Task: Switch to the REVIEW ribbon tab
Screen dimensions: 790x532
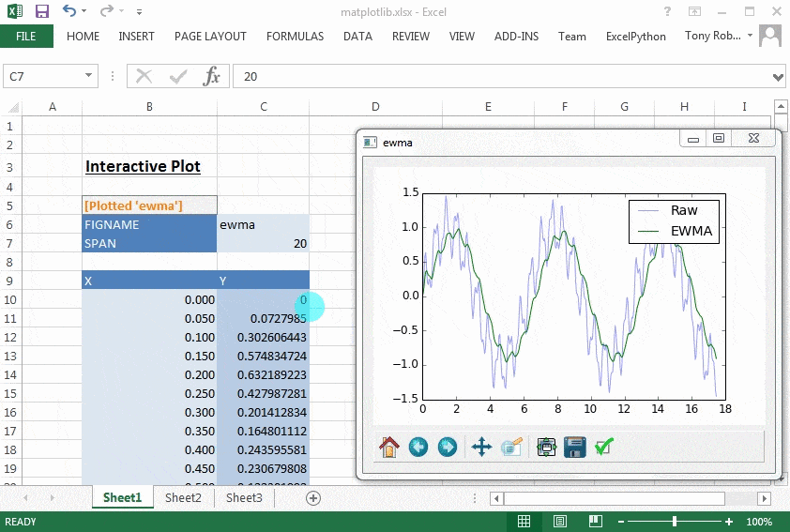Action: tap(411, 37)
